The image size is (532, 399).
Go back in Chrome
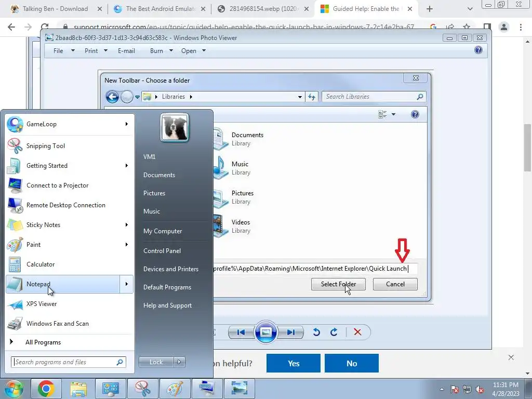click(11, 27)
